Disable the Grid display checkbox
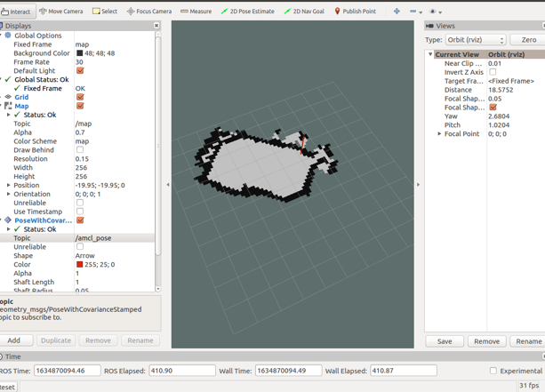 pos(80,97)
